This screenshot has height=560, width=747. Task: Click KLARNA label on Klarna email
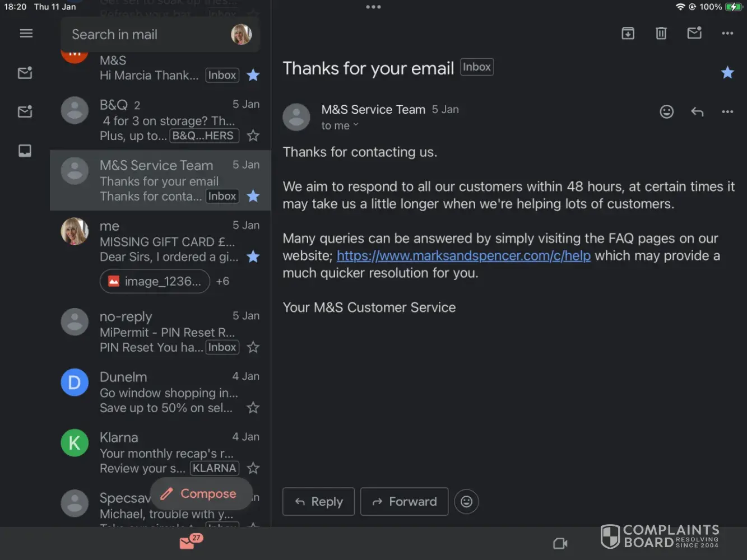[215, 468]
